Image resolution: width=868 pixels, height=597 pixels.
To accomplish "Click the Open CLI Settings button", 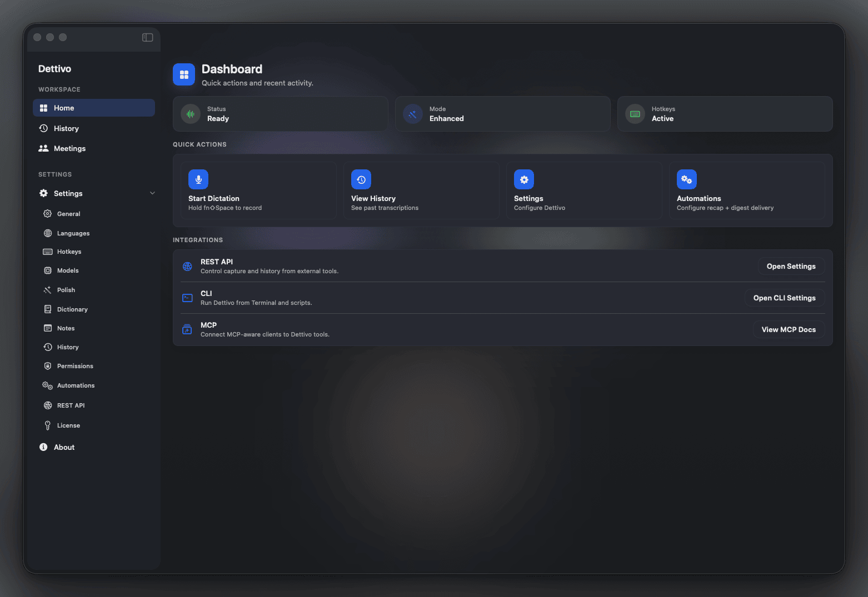I will tap(785, 298).
